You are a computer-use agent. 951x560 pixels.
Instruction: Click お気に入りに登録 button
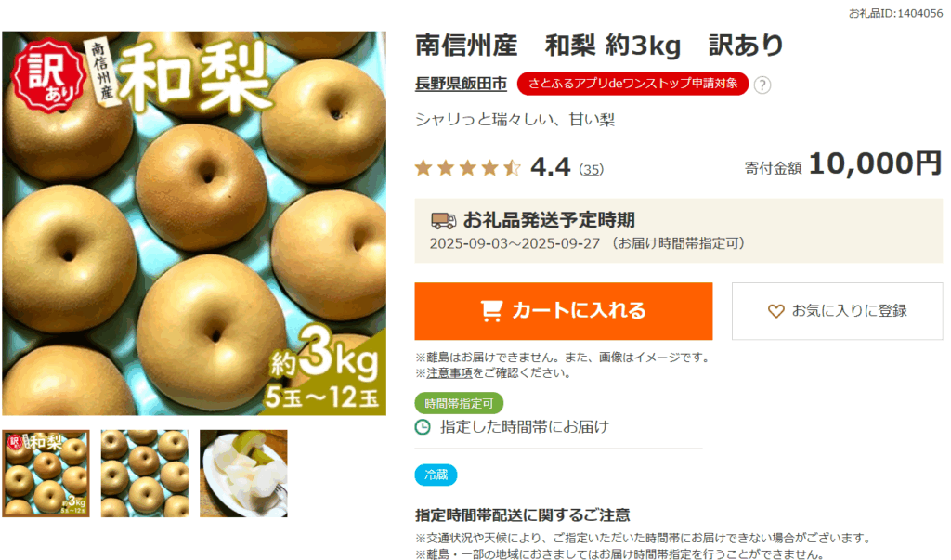[837, 311]
